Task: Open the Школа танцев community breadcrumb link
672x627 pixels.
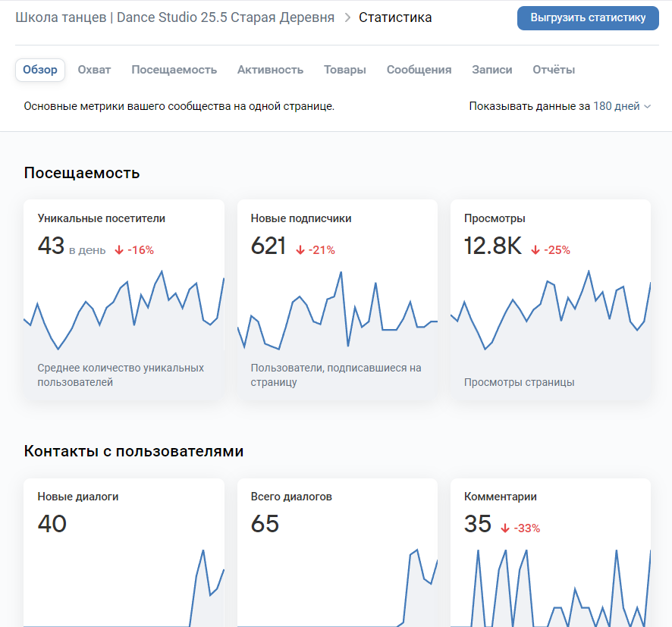Action: click(174, 17)
